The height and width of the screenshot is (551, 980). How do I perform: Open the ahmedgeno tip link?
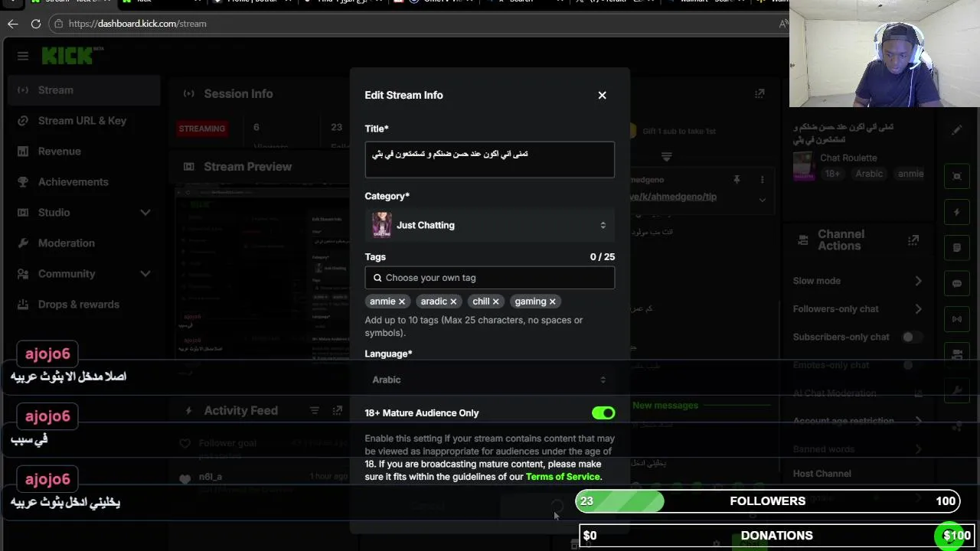tap(674, 197)
